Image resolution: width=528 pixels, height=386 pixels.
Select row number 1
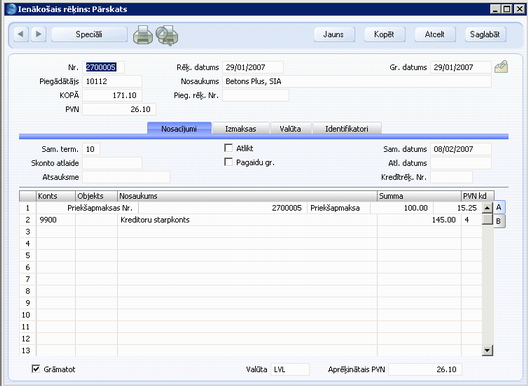(x=28, y=208)
